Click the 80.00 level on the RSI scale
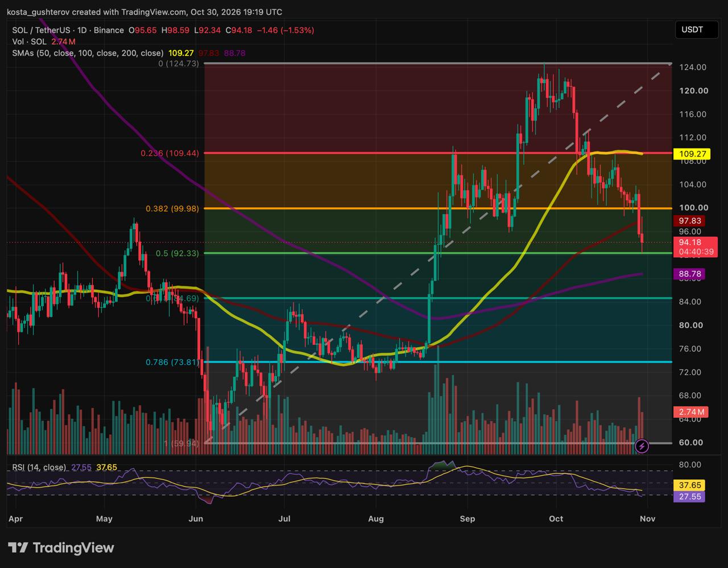This screenshot has width=728, height=568. pyautogui.click(x=690, y=465)
